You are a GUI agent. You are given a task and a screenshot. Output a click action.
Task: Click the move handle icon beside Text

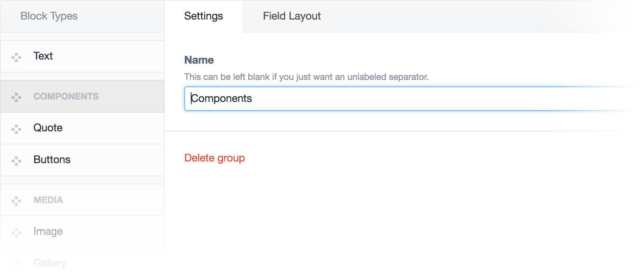tap(16, 58)
